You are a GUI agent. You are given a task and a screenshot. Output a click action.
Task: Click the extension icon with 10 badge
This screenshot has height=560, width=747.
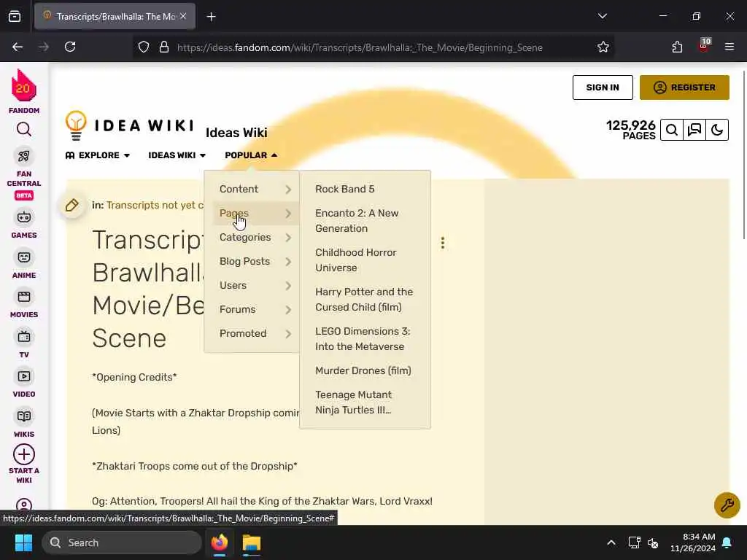704,46
